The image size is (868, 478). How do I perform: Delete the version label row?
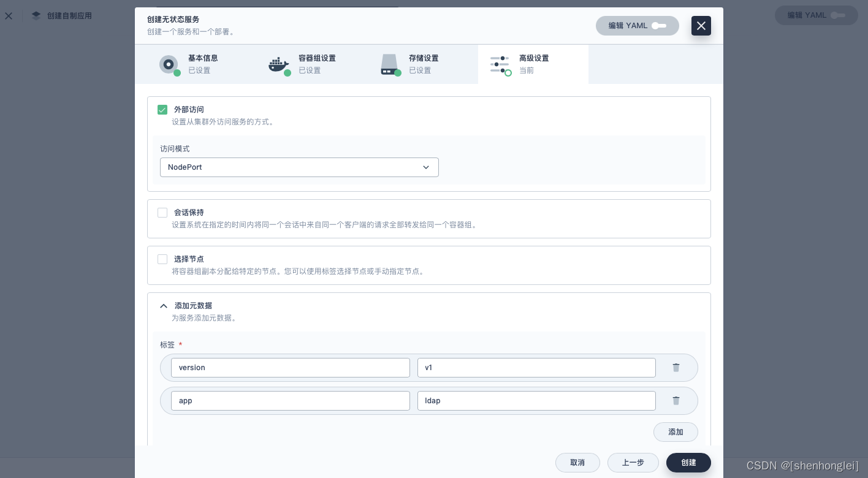676,368
